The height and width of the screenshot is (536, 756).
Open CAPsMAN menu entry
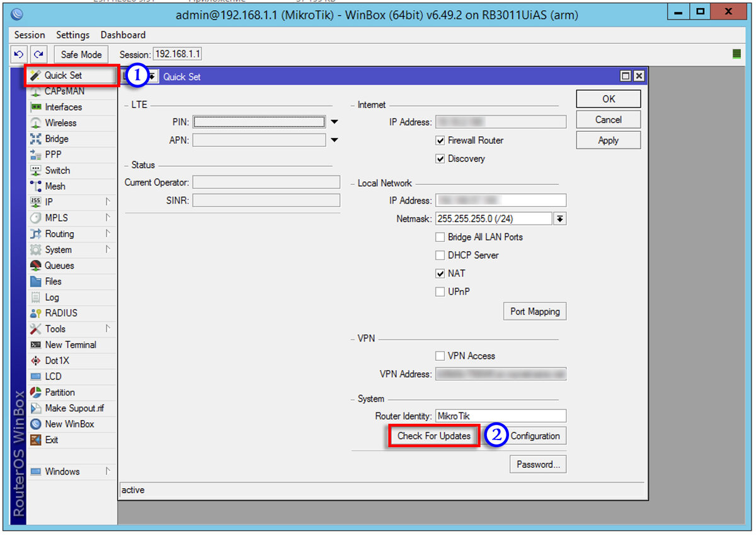click(64, 91)
